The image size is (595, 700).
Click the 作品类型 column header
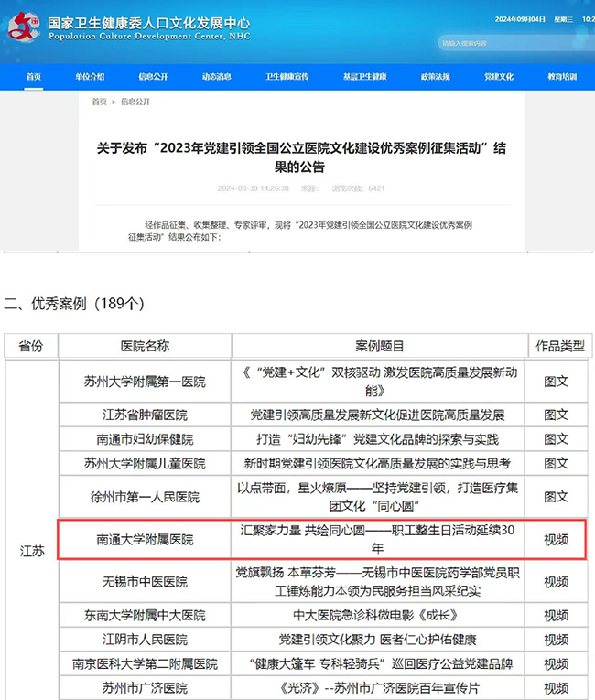(x=560, y=346)
